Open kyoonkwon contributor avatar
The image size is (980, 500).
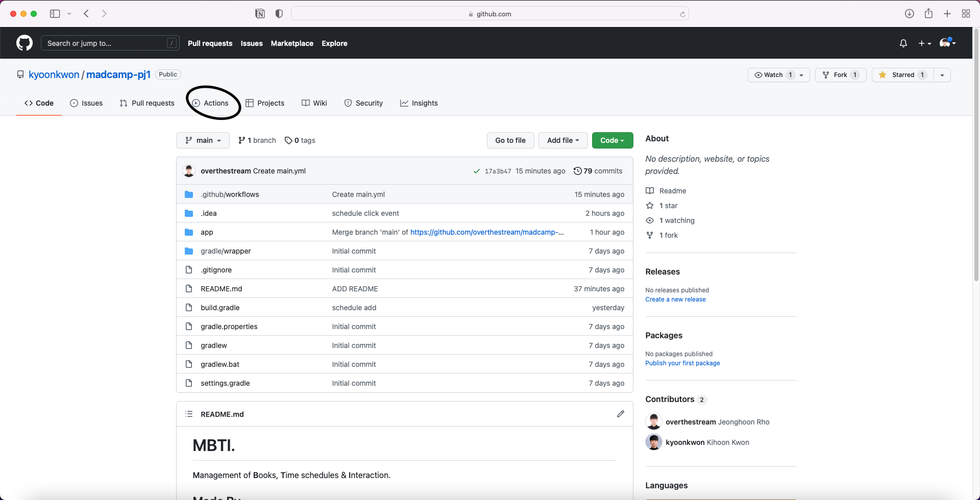pyautogui.click(x=654, y=442)
